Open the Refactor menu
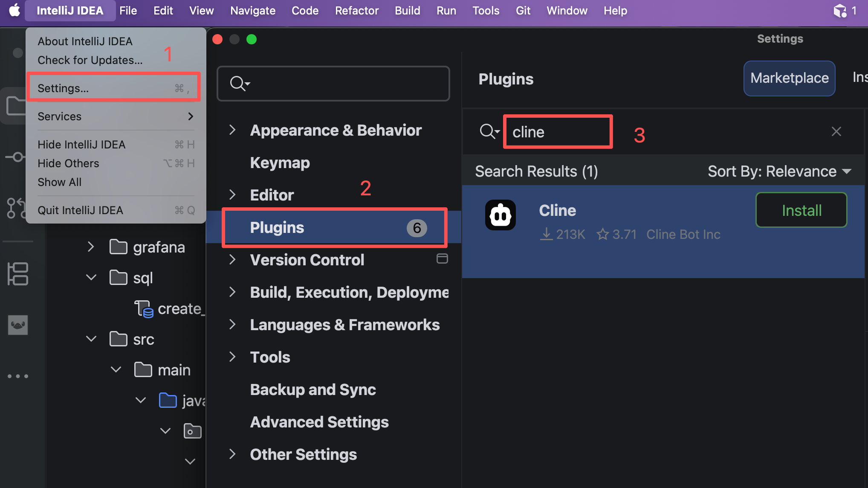The image size is (868, 488). point(356,10)
